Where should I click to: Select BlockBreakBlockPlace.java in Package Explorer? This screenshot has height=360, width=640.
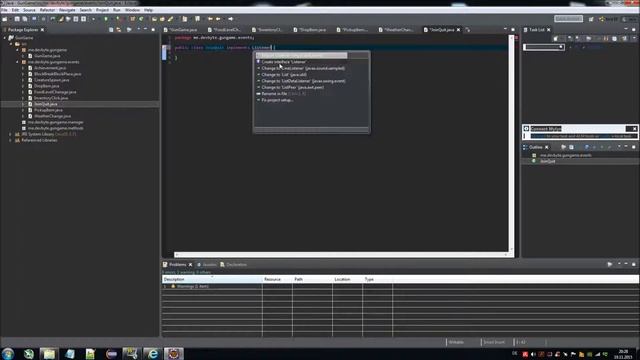[58, 74]
